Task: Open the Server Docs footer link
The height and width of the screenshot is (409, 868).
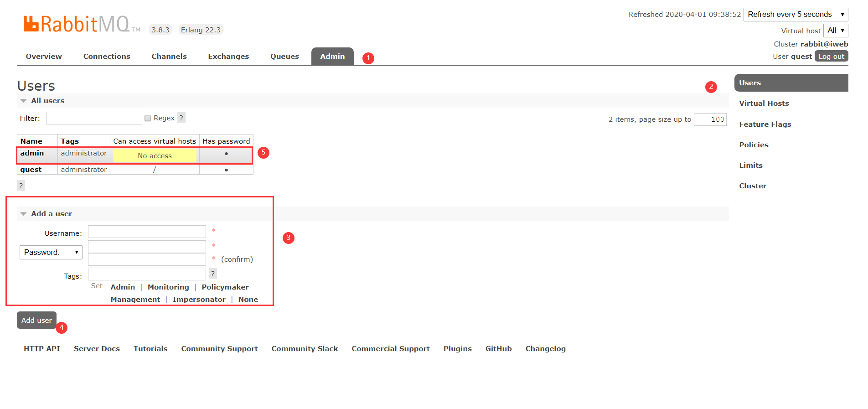Action: [97, 349]
